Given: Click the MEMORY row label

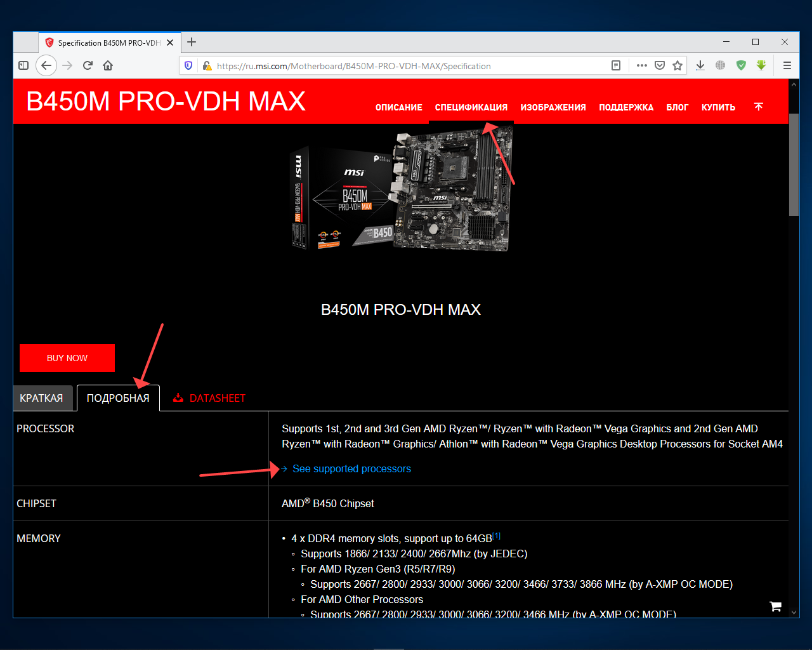Looking at the screenshot, I should (39, 538).
